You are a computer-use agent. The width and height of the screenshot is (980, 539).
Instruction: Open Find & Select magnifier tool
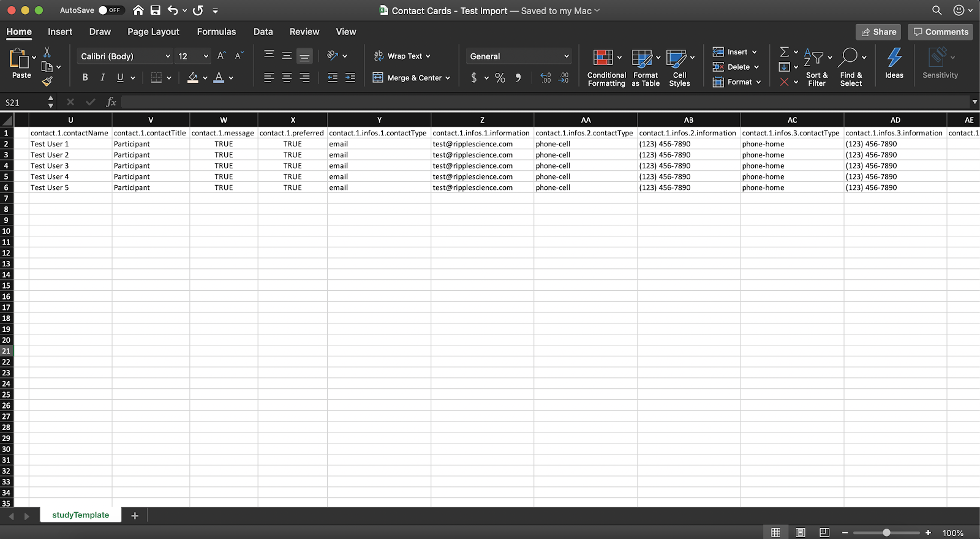pyautogui.click(x=850, y=58)
